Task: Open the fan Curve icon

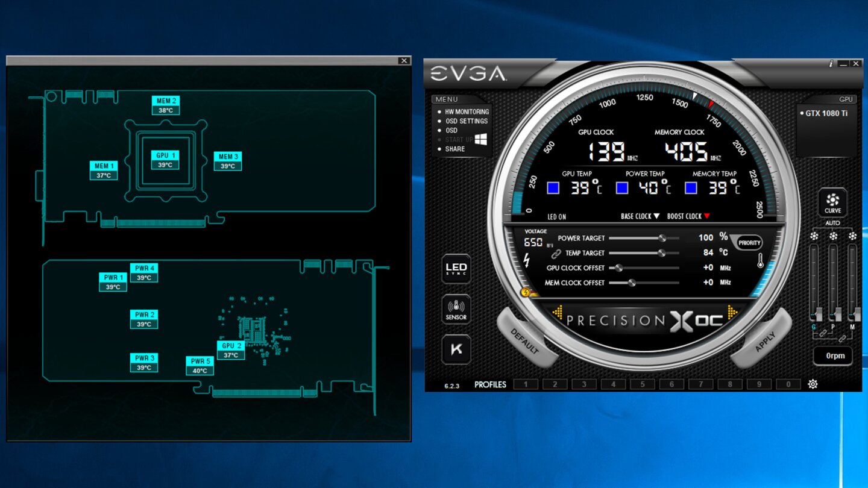Action: coord(832,202)
